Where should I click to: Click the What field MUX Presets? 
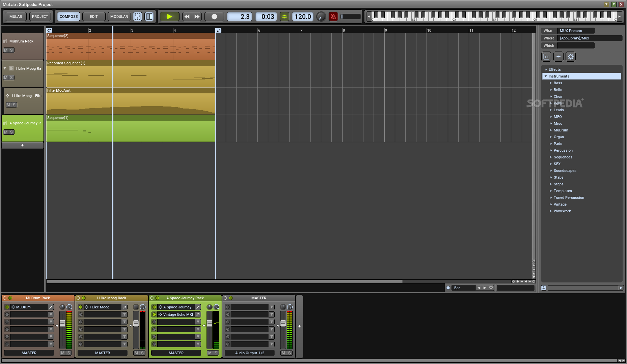pyautogui.click(x=576, y=31)
